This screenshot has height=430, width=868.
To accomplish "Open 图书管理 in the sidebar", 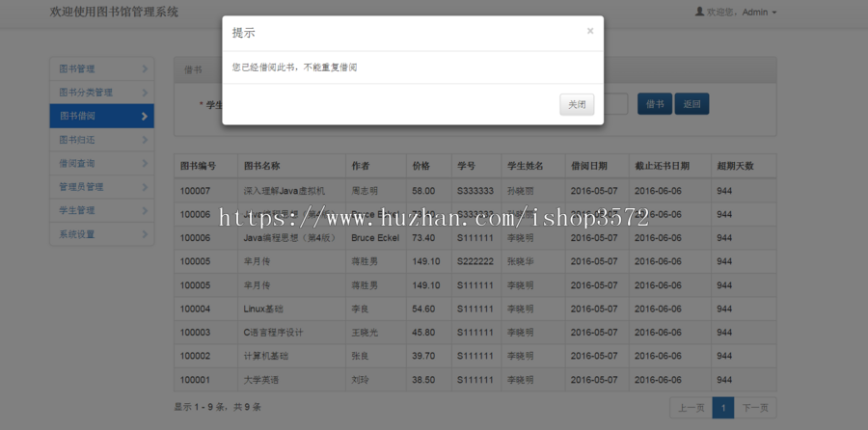I will coord(102,68).
